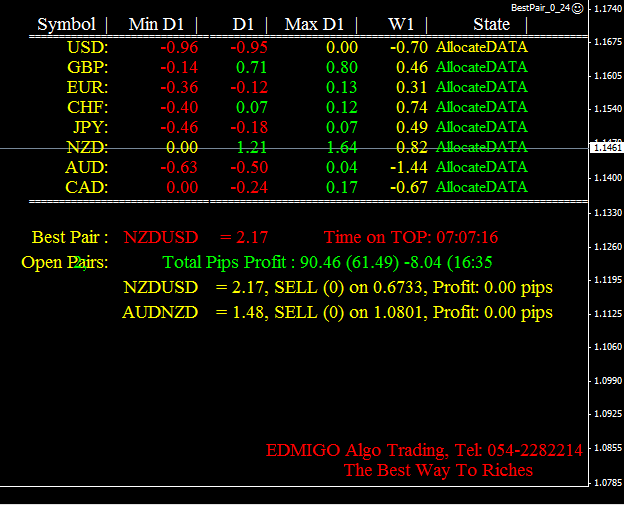Click CAD W1 value -0.67
Screen dimensions: 624x505
tap(409, 187)
